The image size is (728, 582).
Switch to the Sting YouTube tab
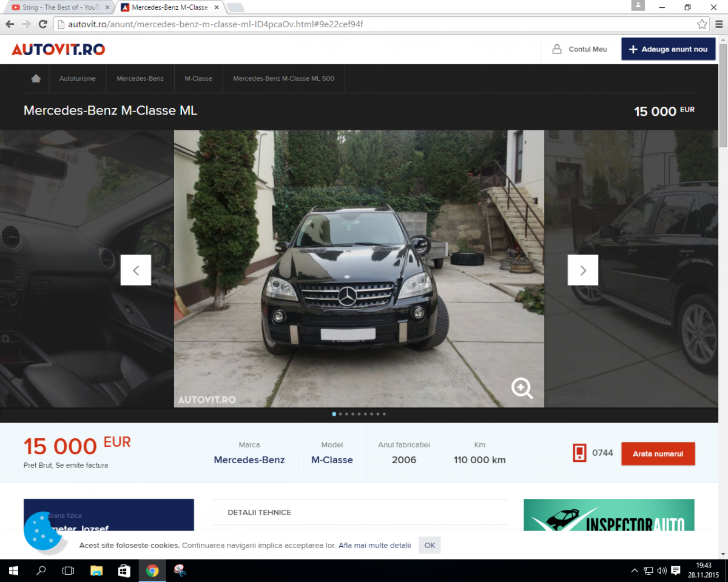point(61,7)
